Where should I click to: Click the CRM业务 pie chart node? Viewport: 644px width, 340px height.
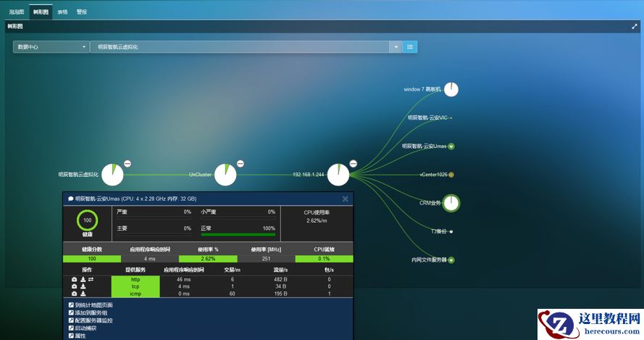[451, 203]
